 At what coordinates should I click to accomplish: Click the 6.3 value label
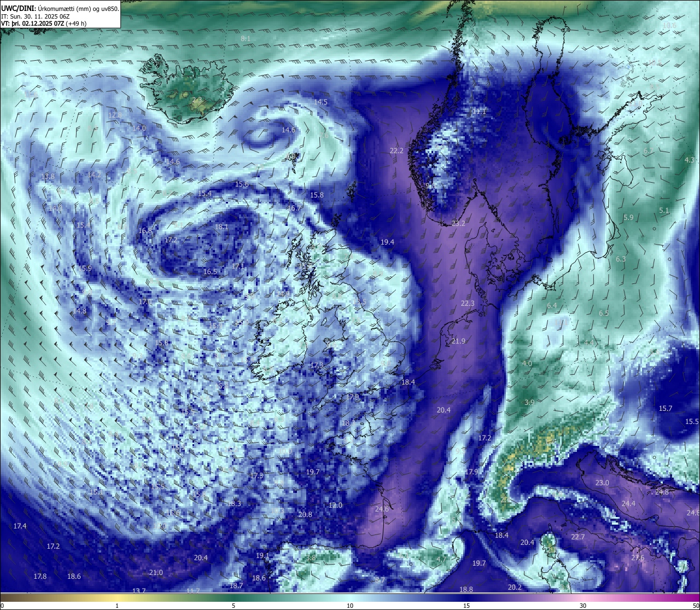[x=621, y=259]
